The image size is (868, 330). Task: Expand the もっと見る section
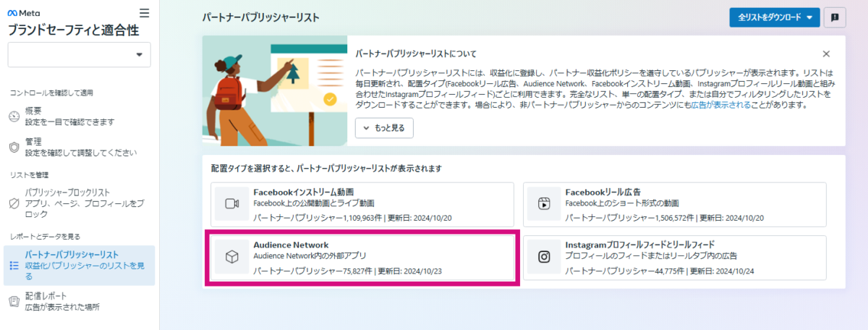click(384, 128)
